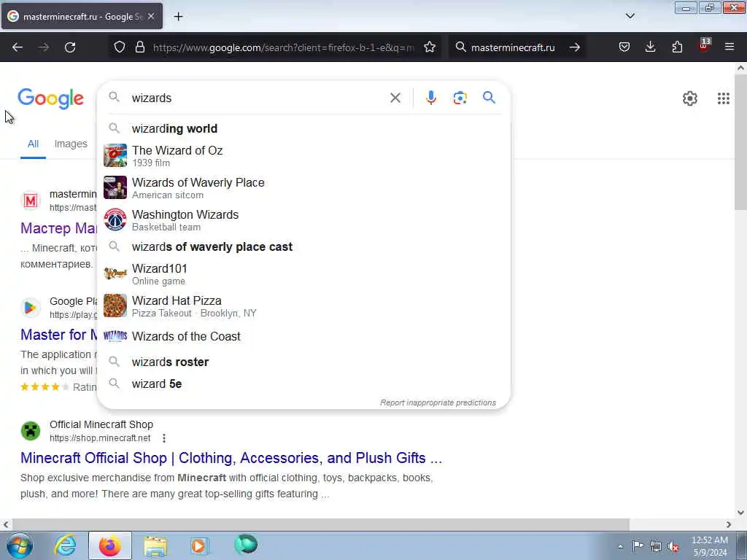Viewport: 747px width, 560px height.
Task: Open the Google apps grid
Action: pyautogui.click(x=723, y=98)
